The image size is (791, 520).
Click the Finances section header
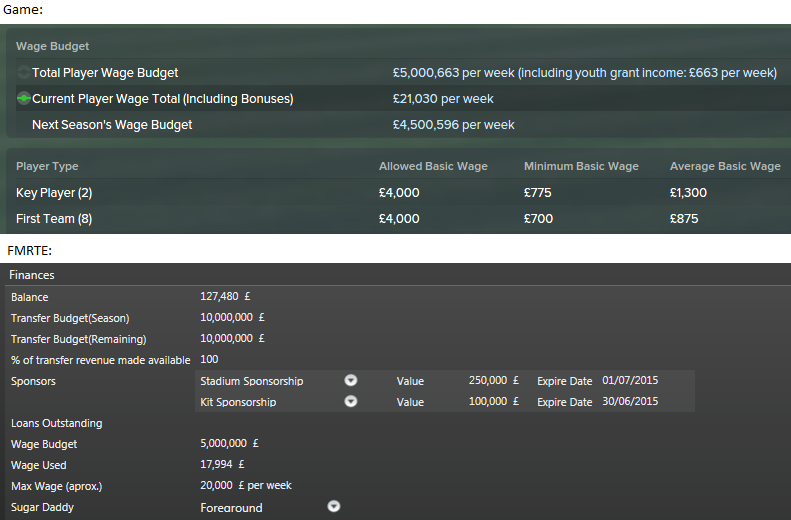32,275
